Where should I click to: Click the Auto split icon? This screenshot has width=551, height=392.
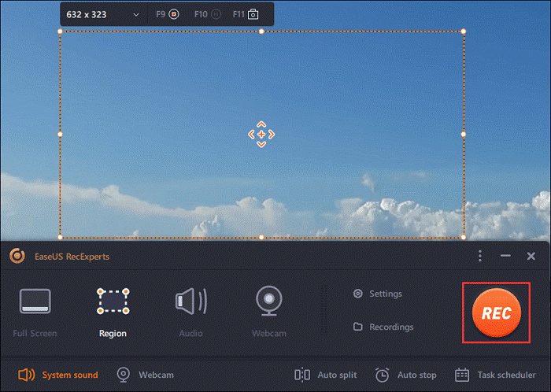[302, 375]
